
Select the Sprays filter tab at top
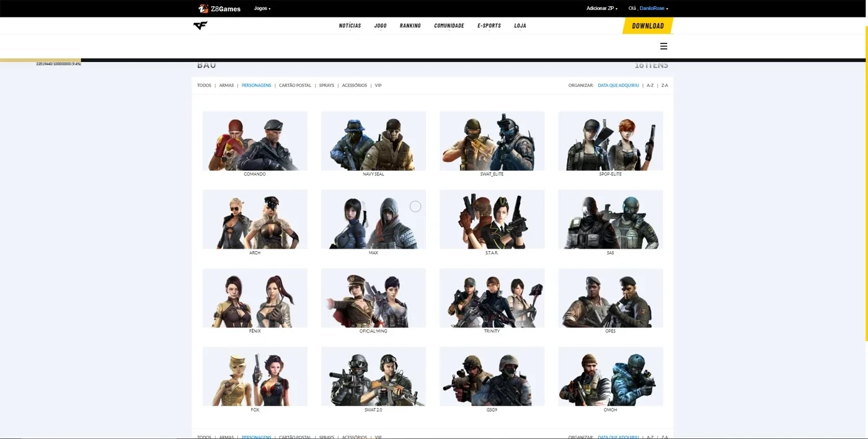[x=327, y=86]
